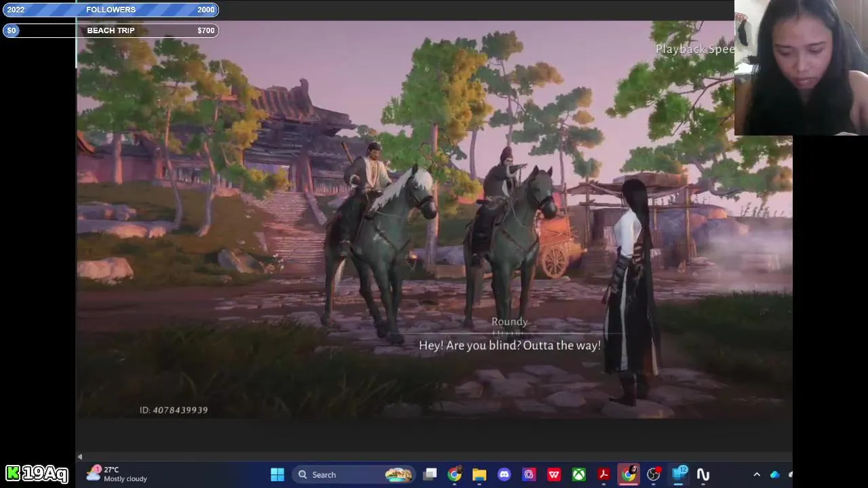Launch Discord from the taskbar
868x488 pixels.
[504, 474]
